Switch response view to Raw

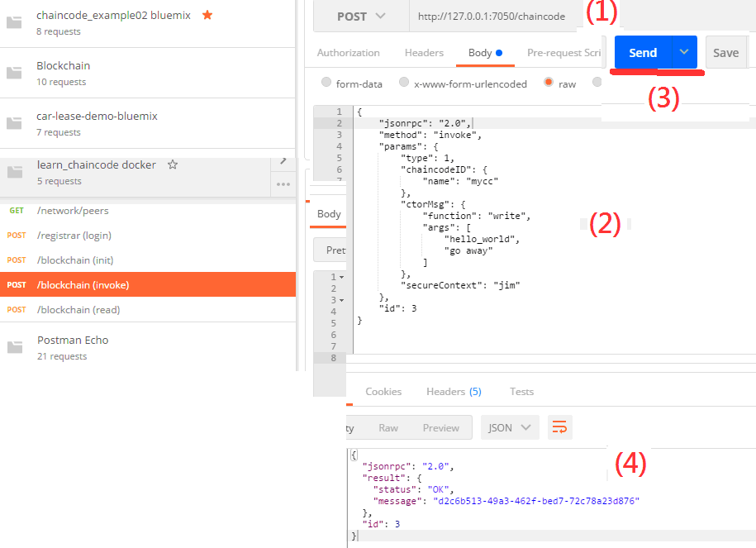[x=388, y=428]
